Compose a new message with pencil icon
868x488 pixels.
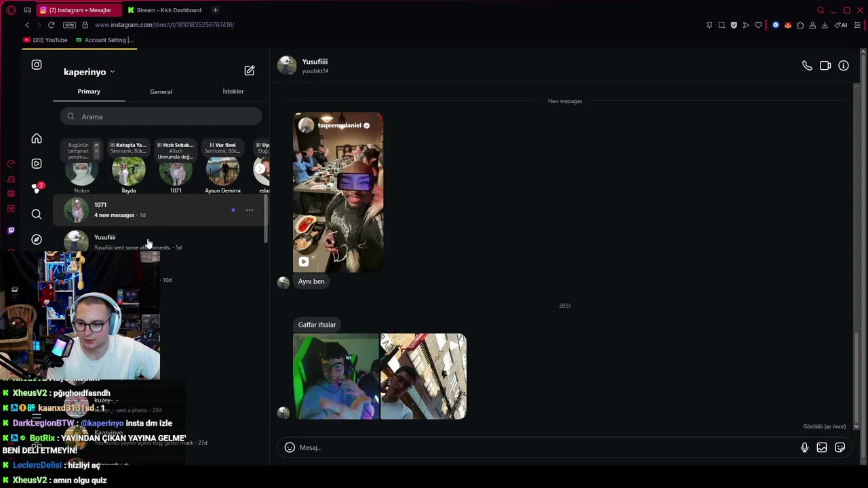250,70
